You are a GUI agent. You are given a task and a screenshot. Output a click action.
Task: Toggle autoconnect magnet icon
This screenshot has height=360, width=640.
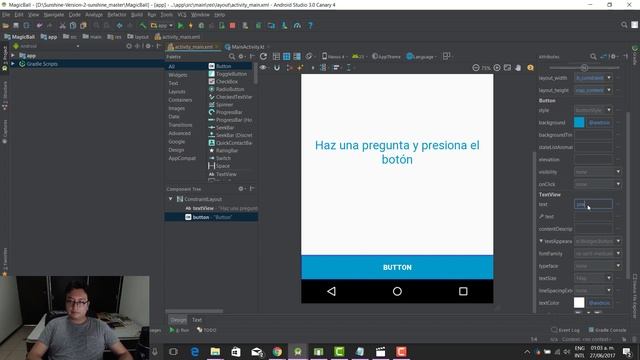point(277,68)
